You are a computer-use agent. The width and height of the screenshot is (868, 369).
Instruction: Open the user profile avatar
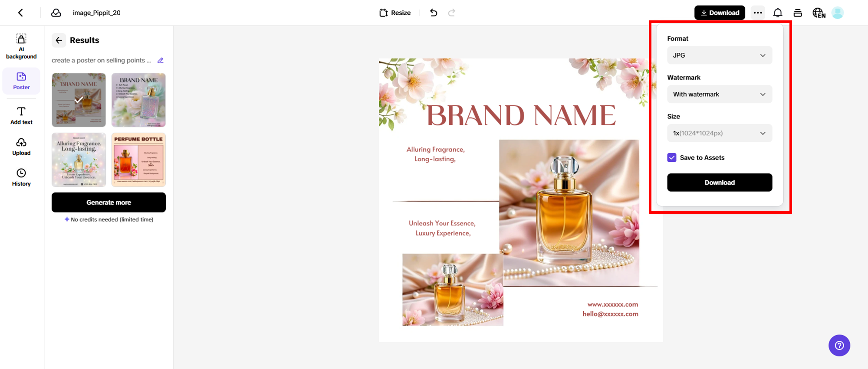click(838, 13)
